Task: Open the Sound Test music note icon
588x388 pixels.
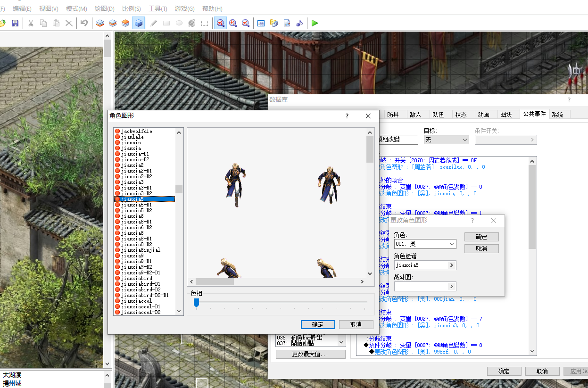Action: pos(299,23)
